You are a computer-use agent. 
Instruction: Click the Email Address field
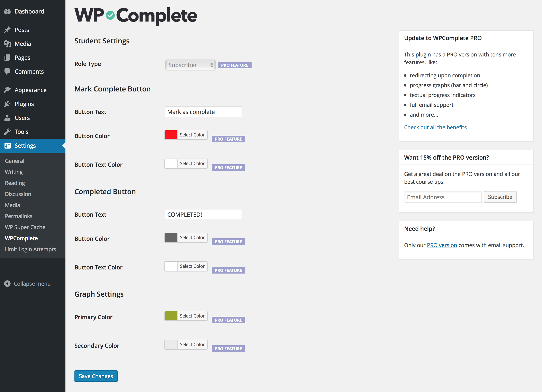pyautogui.click(x=443, y=197)
